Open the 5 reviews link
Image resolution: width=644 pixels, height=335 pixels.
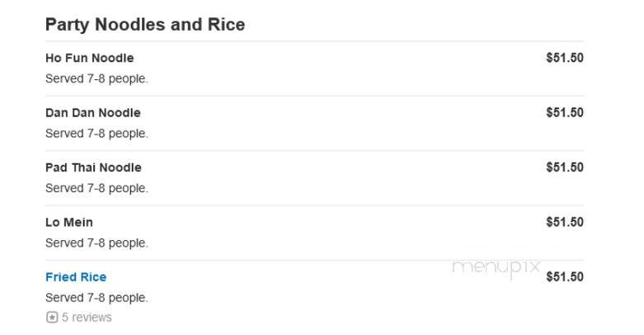tap(87, 318)
